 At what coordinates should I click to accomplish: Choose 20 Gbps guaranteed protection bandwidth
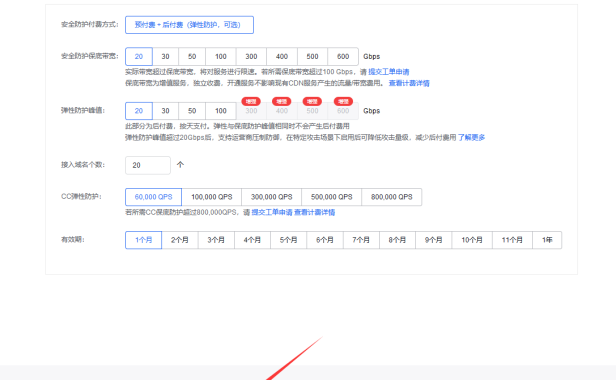tap(139, 57)
